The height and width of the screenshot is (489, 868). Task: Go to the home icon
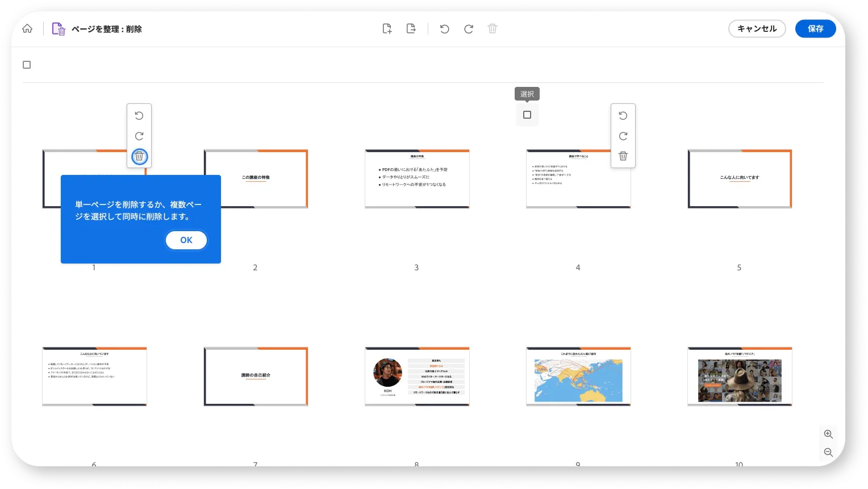click(x=27, y=28)
